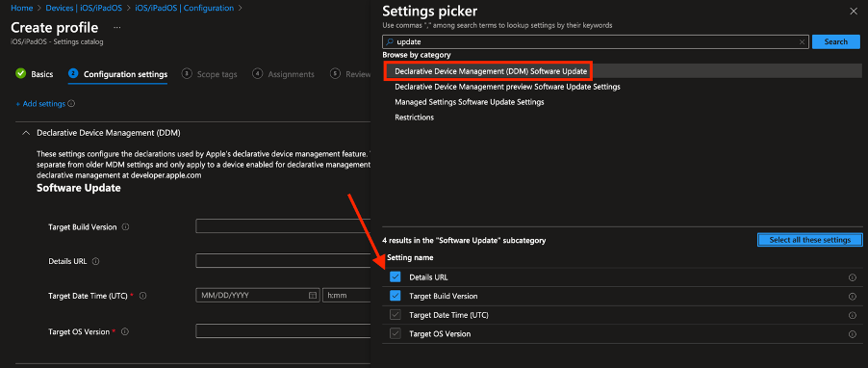Click info icon on Target Build Version picker row

tap(853, 297)
